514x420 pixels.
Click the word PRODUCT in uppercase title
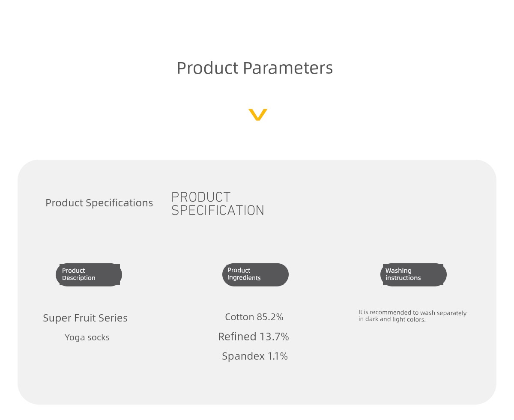(x=201, y=197)
